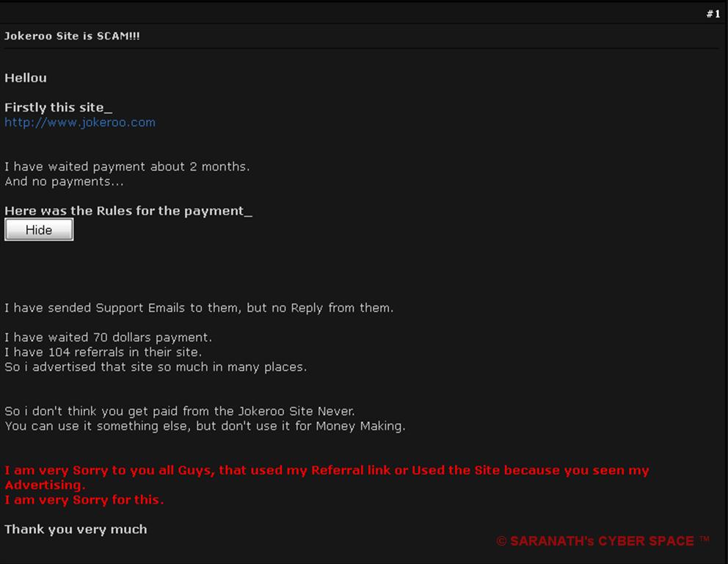Click the "And no payments..." line
728x564 pixels.
(64, 181)
